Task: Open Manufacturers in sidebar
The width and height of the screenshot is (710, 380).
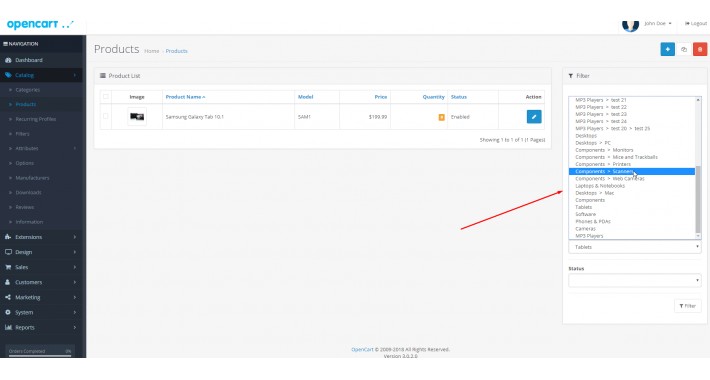Action: click(x=32, y=178)
